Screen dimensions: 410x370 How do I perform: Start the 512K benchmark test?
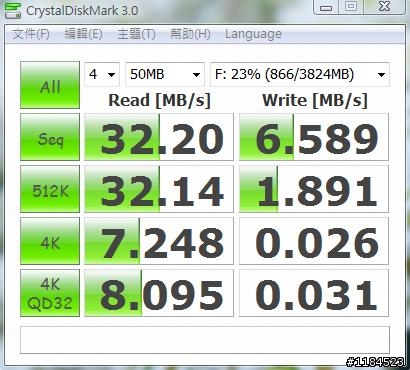point(50,189)
